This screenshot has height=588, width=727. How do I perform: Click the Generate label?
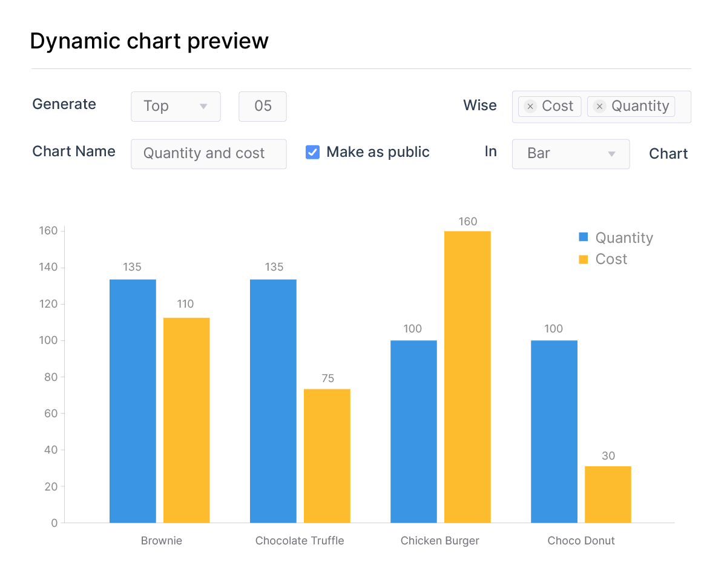pyautogui.click(x=64, y=104)
